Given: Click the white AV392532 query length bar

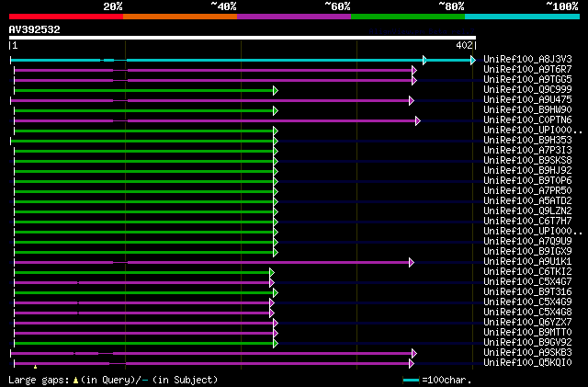Looking at the screenshot, I should click(x=243, y=38).
